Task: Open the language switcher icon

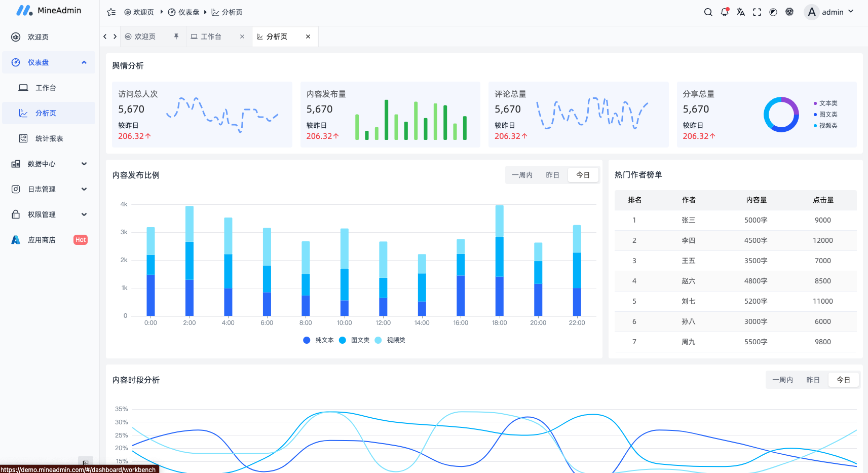Action: coord(740,12)
